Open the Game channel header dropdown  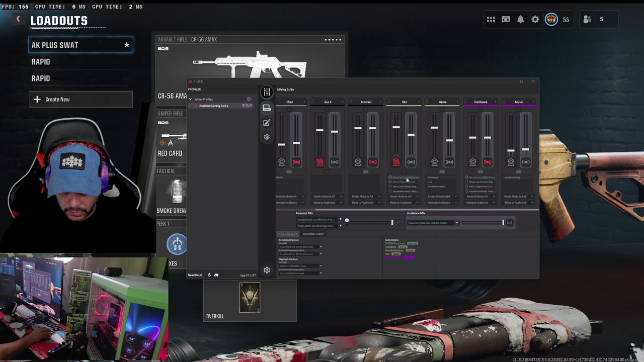457,102
